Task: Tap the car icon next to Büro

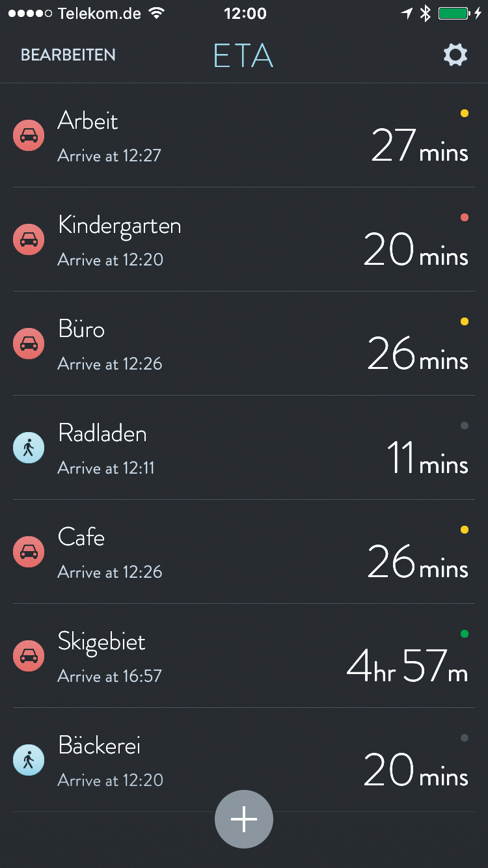Action: (x=29, y=344)
